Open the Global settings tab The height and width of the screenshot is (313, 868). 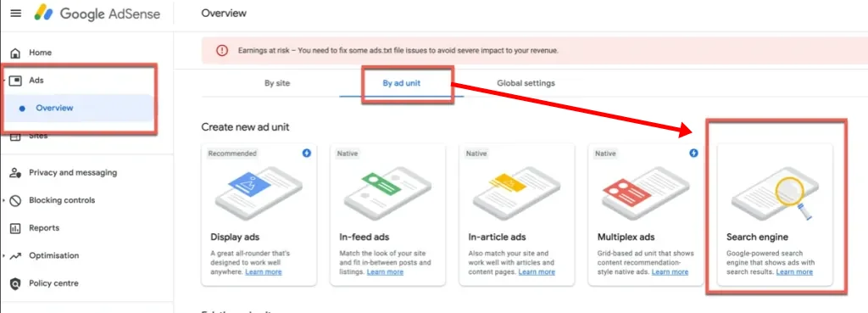(526, 83)
